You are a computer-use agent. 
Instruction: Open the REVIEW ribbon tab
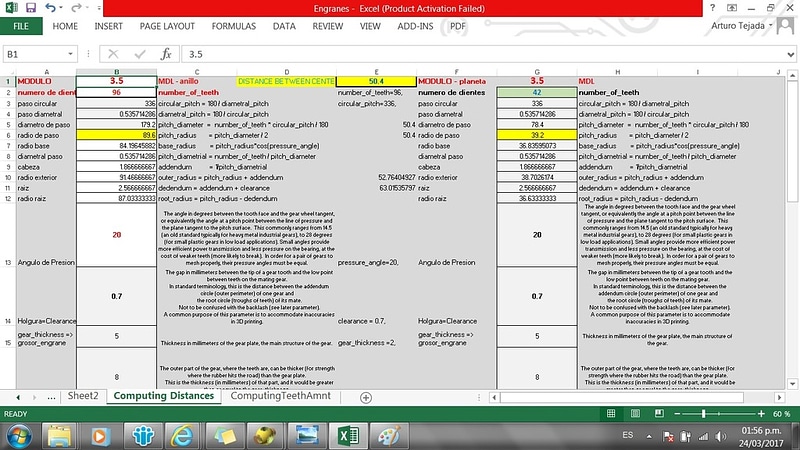(328, 26)
